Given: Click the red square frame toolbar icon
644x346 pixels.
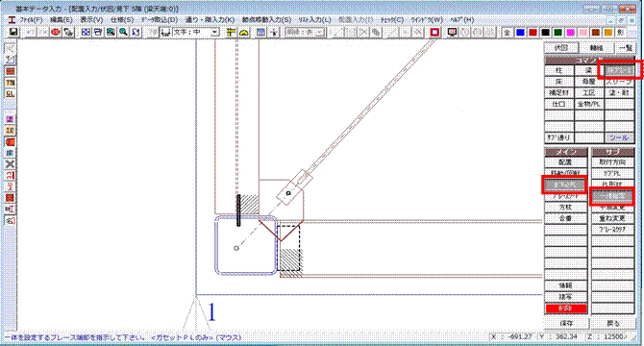Looking at the screenshot, I should click(434, 32).
